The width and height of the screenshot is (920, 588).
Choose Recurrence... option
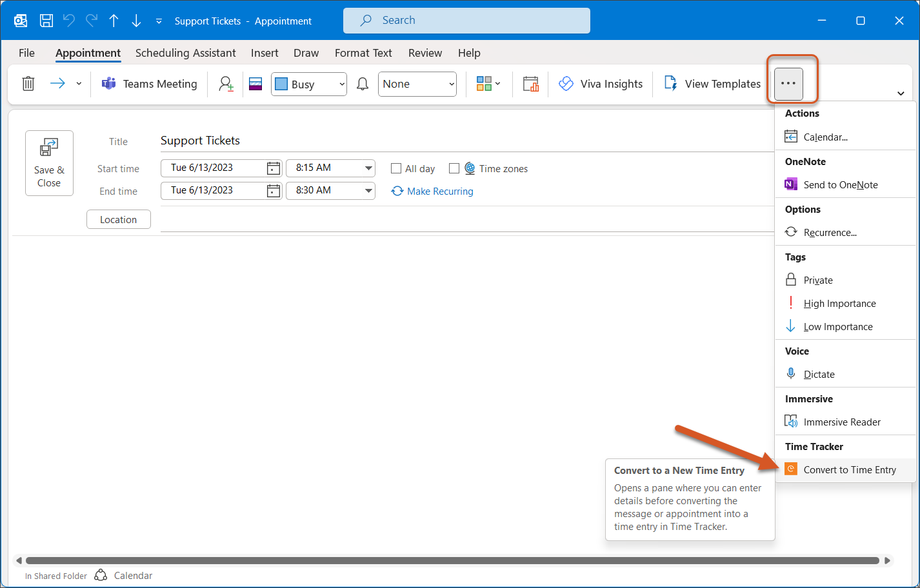click(x=845, y=232)
